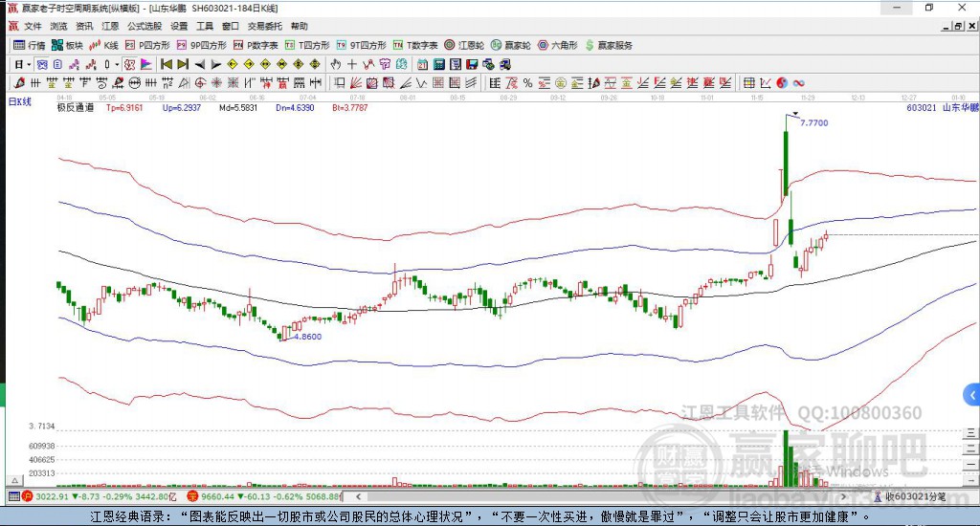Screen dimensions: 980x526
Task: Open the 江恩 menu
Action: [110, 26]
